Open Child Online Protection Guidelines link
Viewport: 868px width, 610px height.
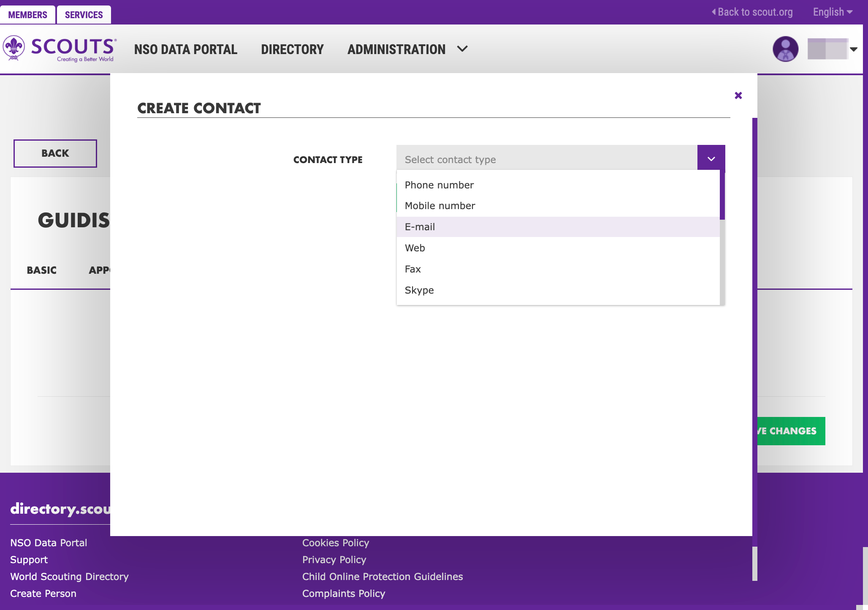[382, 577]
